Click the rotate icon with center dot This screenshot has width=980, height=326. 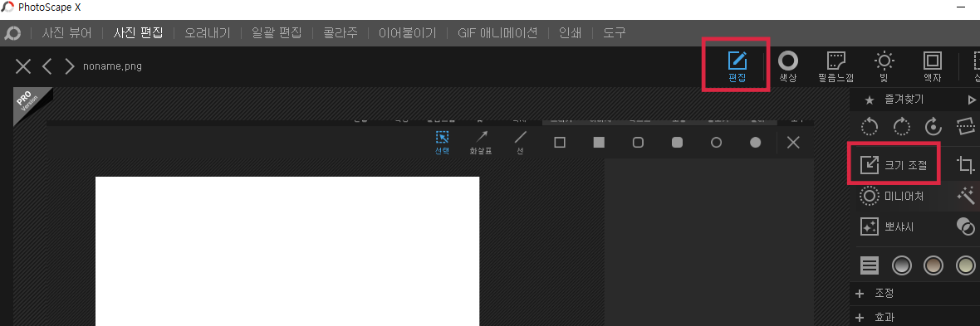[x=933, y=127]
